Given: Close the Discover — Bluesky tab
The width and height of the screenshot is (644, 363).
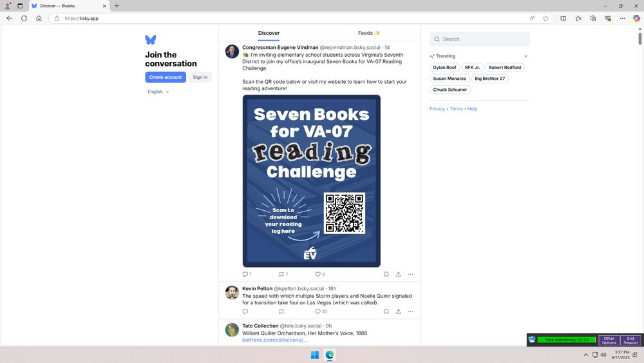Looking at the screenshot, I should [104, 6].
